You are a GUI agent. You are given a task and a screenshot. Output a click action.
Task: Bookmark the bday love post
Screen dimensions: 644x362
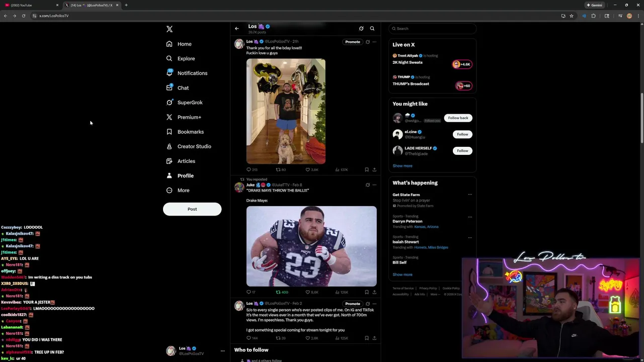click(x=367, y=170)
